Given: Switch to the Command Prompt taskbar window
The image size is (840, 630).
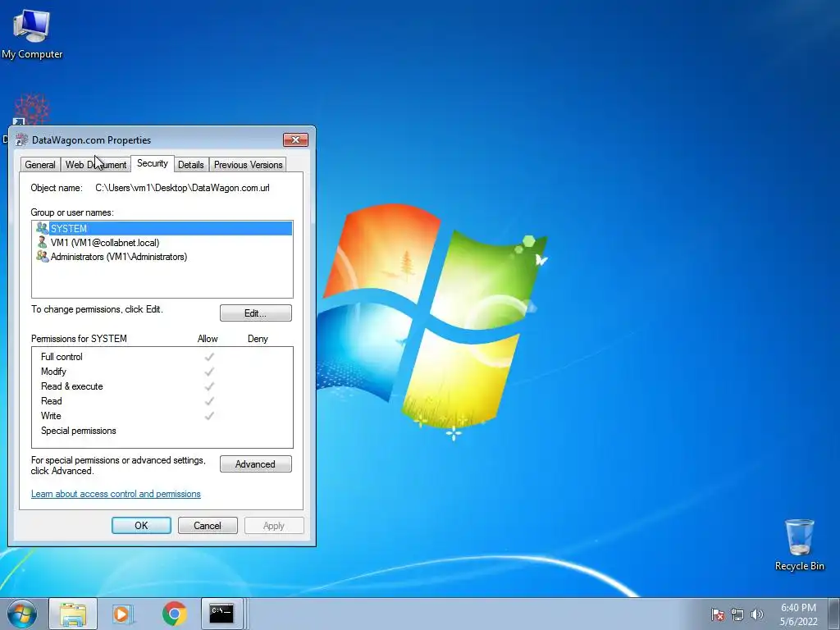Looking at the screenshot, I should point(221,614).
